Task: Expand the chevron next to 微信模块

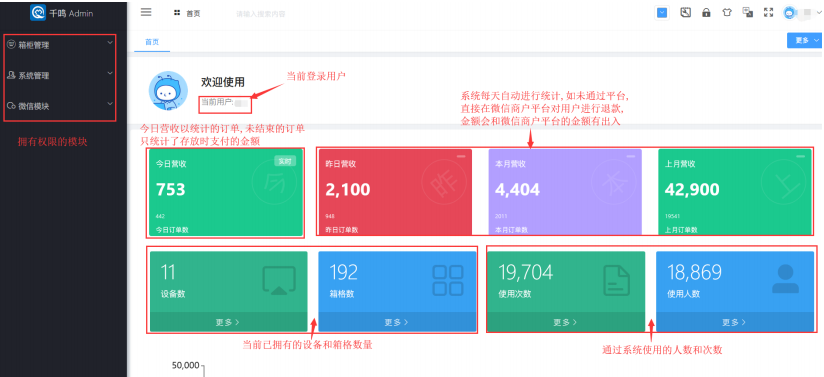Action: 110,104
